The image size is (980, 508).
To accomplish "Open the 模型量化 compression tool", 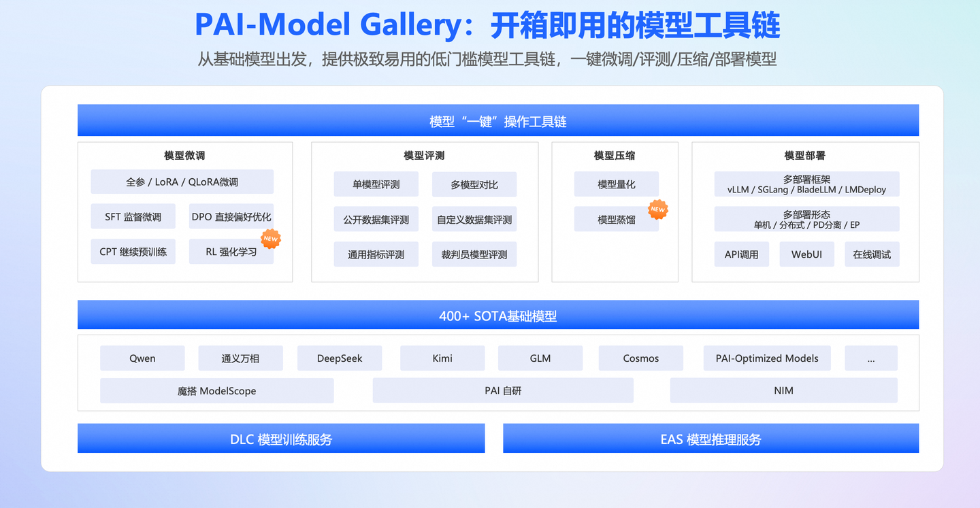I will [x=616, y=184].
